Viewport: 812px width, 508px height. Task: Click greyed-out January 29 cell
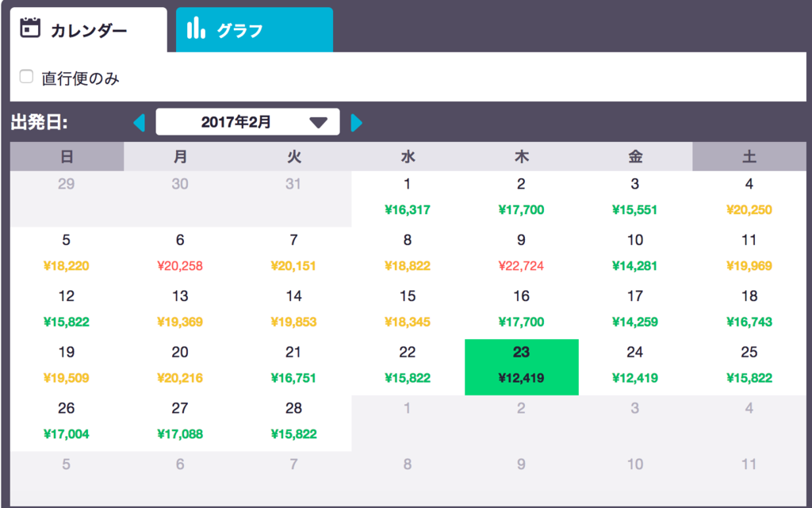pos(67,199)
